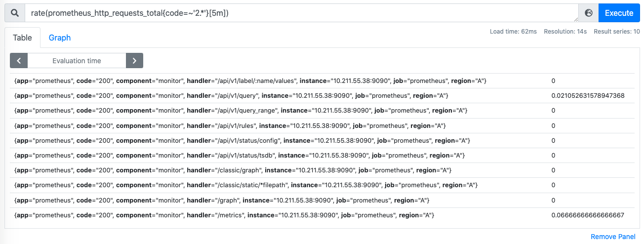Go to previous evaluation time
The width and height of the screenshot is (644, 244).
(19, 61)
